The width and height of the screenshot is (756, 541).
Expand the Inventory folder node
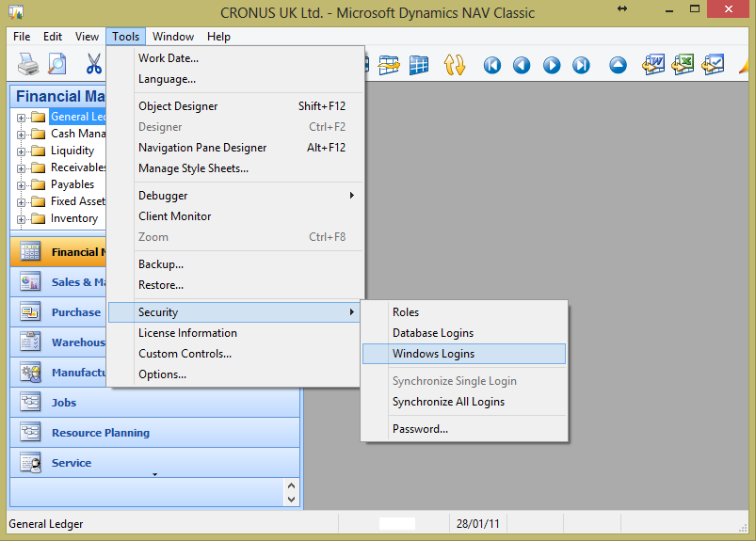pyautogui.click(x=21, y=219)
